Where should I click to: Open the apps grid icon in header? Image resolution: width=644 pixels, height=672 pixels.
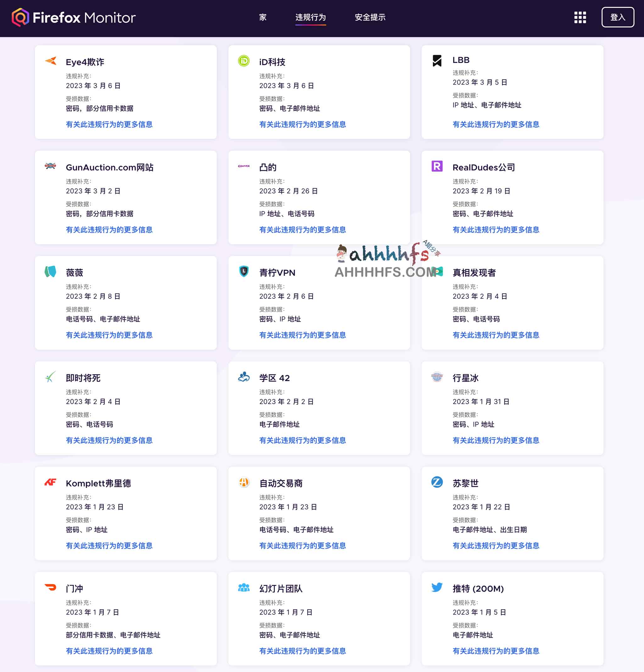[580, 18]
